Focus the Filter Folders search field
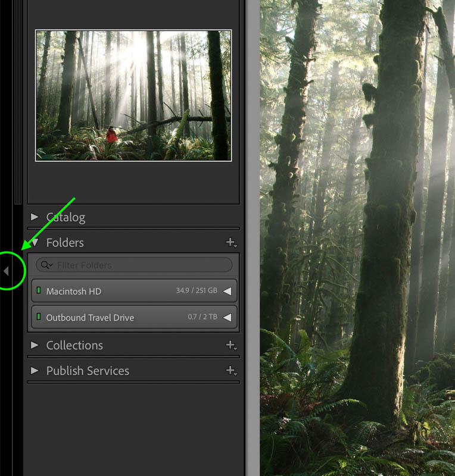The width and height of the screenshot is (455, 476). (x=134, y=265)
